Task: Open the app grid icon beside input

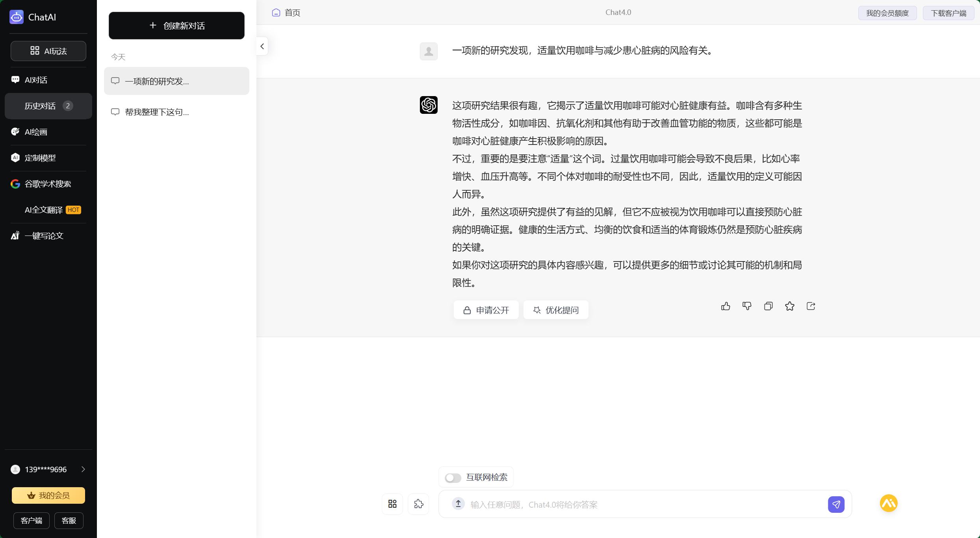Action: [x=392, y=504]
